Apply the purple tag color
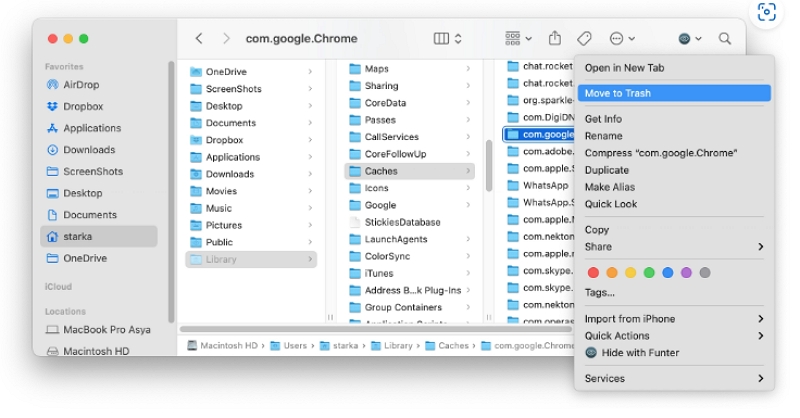 (686, 273)
